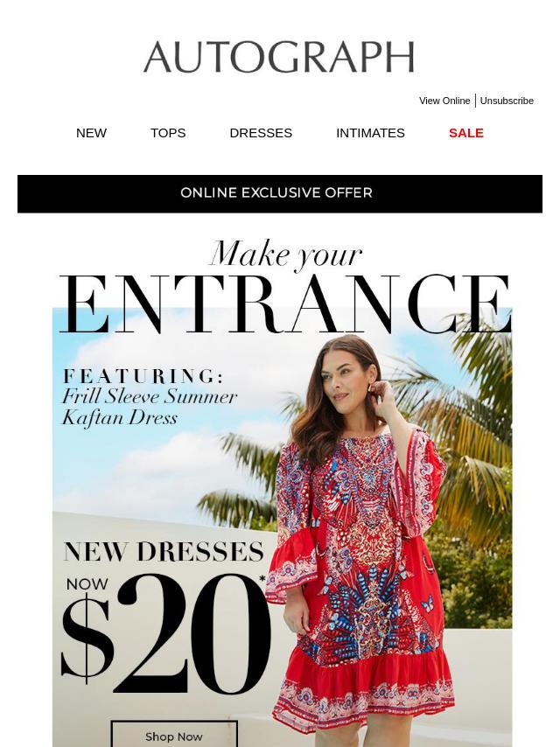560x747 pixels.
Task: Click the Online Exclusive Offer black banner
Action: coord(280,193)
